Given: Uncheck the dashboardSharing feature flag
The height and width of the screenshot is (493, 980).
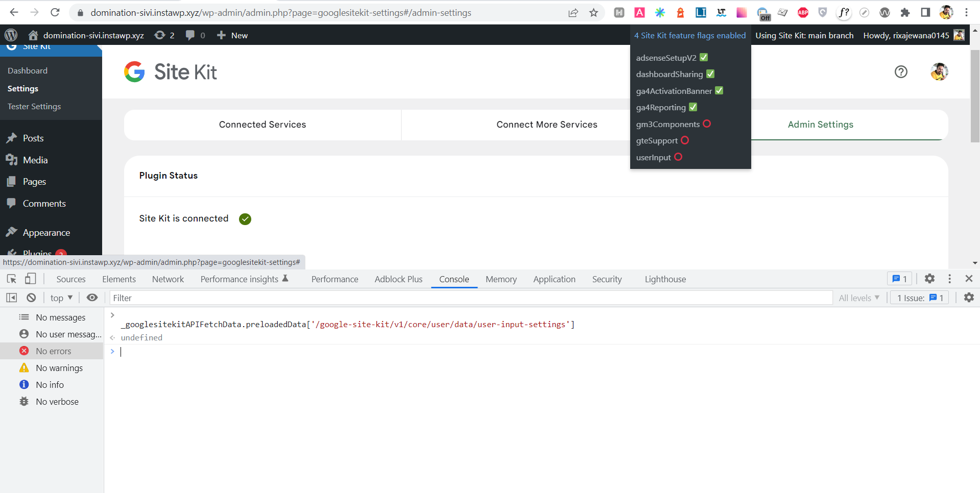Looking at the screenshot, I should click(x=710, y=74).
